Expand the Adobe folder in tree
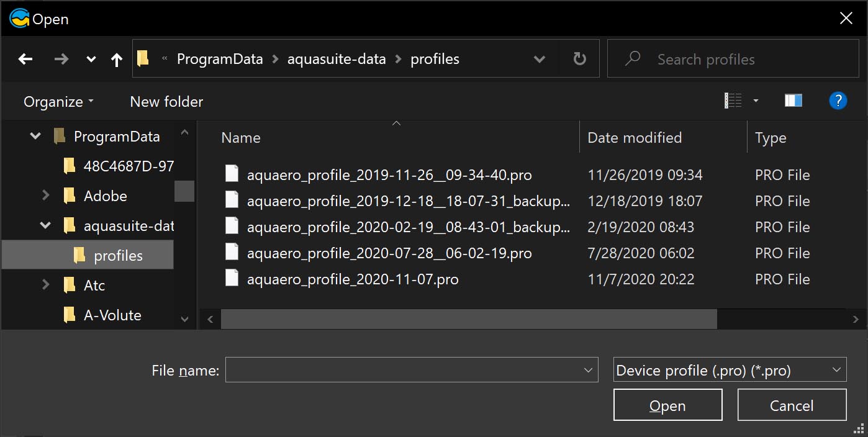Viewport: 868px width, 437px height. [45, 196]
